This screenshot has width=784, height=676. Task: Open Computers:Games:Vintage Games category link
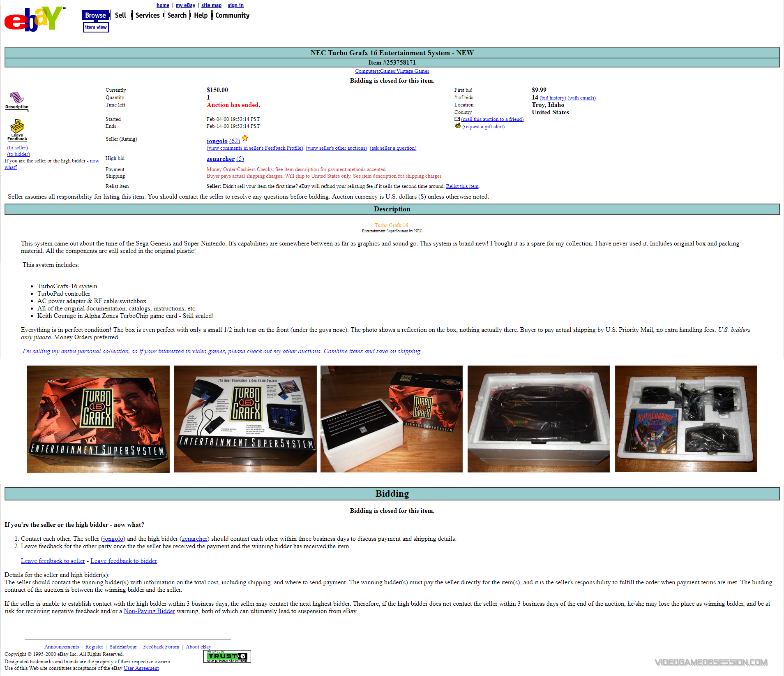pyautogui.click(x=392, y=71)
